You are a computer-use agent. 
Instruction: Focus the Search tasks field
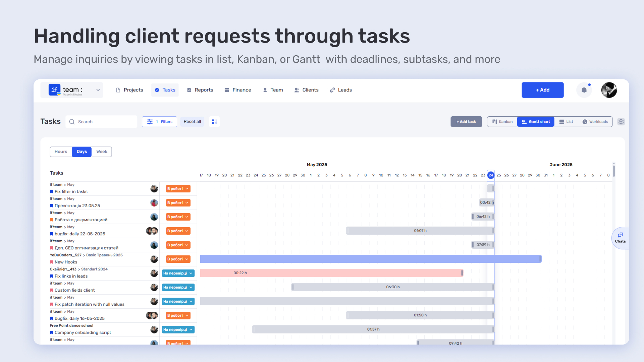[x=102, y=122]
